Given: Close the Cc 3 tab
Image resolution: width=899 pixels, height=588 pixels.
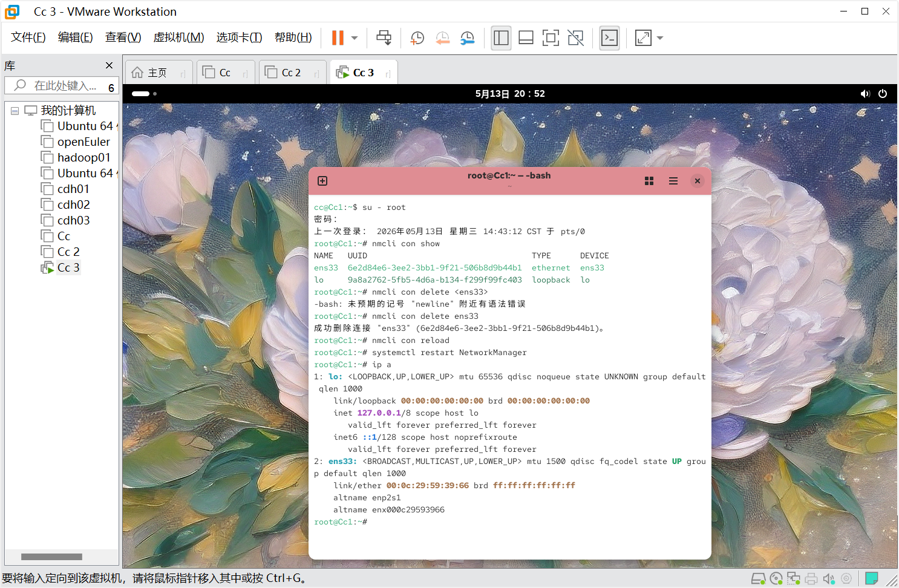Looking at the screenshot, I should 388,74.
